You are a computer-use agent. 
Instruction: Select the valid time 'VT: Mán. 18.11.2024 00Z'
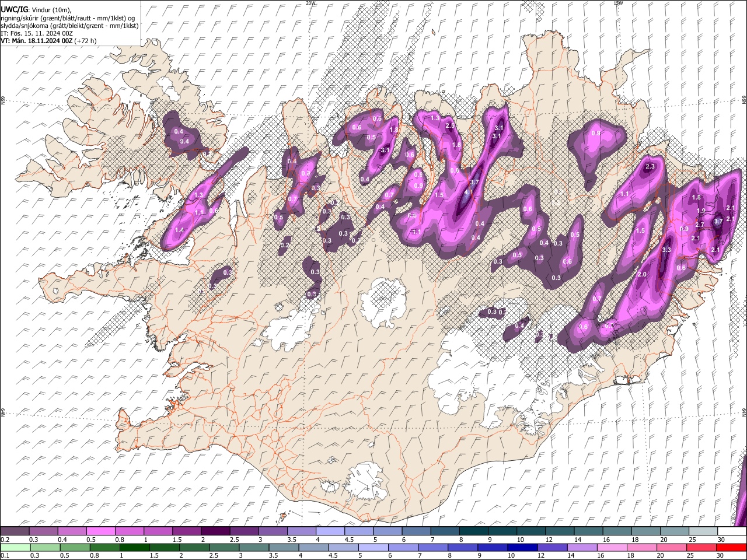coord(36,41)
